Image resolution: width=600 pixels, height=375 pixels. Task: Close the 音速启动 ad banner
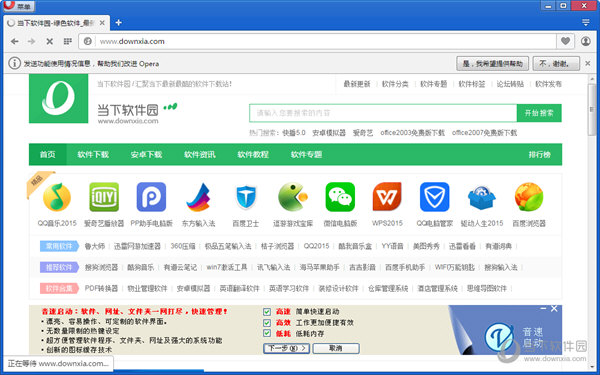pyautogui.click(x=554, y=308)
